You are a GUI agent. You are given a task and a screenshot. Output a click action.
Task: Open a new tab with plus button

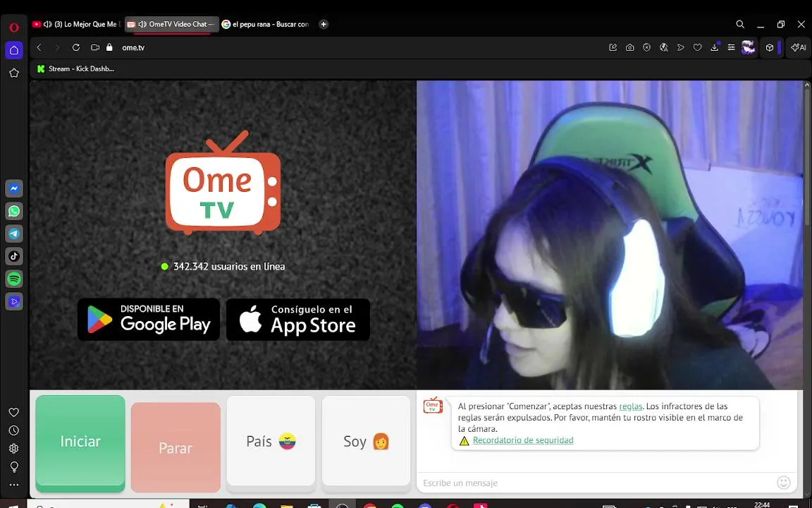(x=324, y=25)
